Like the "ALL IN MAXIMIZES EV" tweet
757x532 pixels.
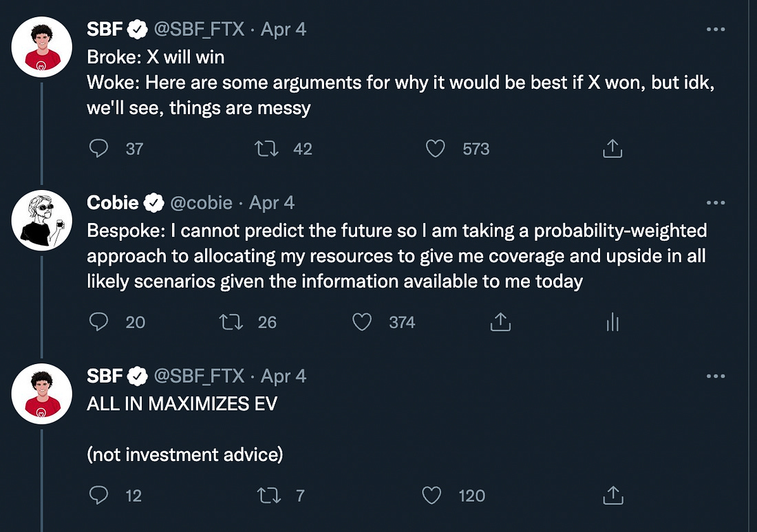(x=431, y=495)
